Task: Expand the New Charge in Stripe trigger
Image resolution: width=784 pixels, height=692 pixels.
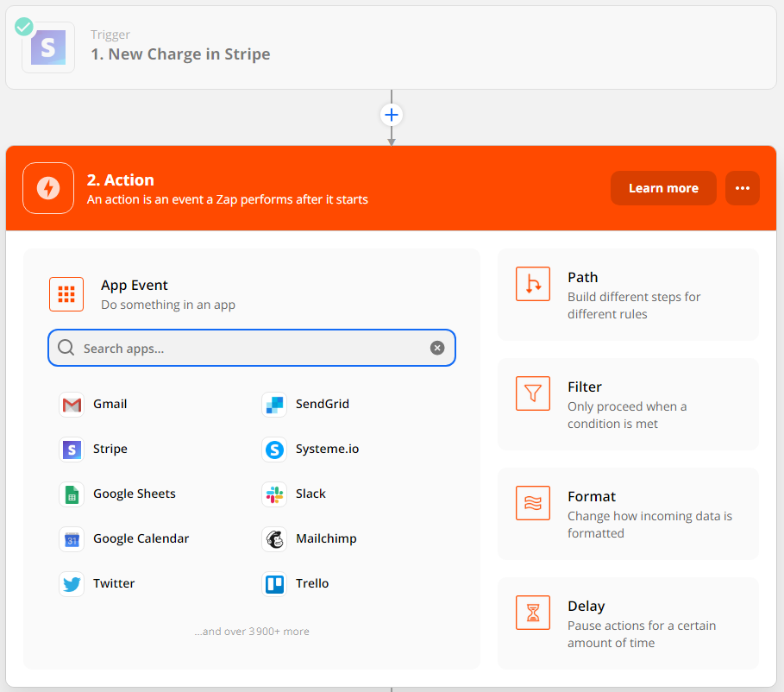Action: 180,53
